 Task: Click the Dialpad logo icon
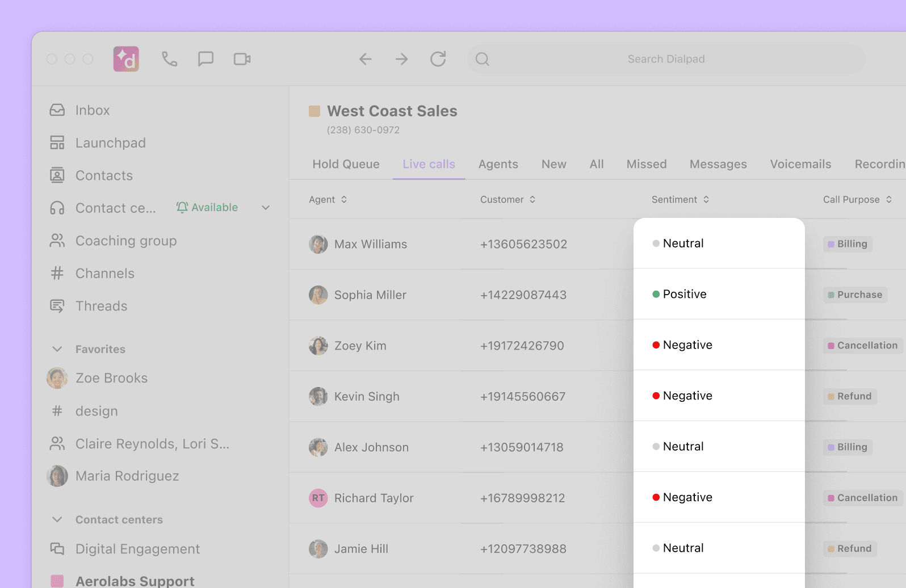coord(126,59)
